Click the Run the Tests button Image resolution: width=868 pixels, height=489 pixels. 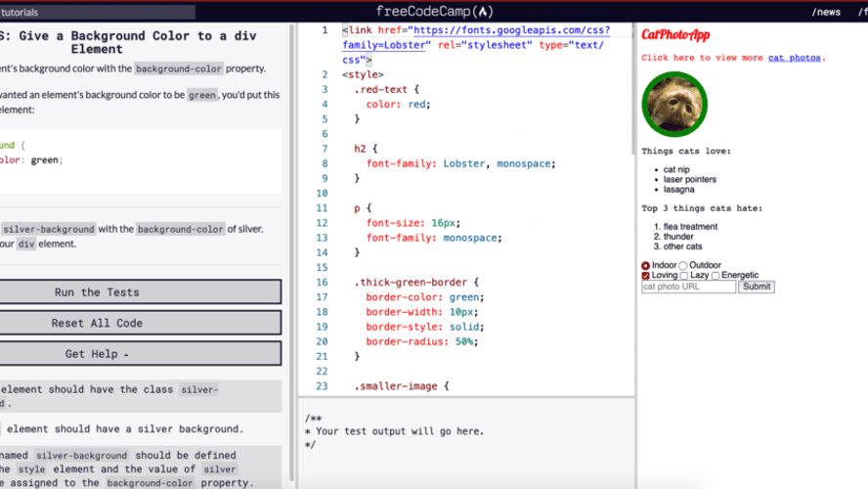tap(141, 291)
